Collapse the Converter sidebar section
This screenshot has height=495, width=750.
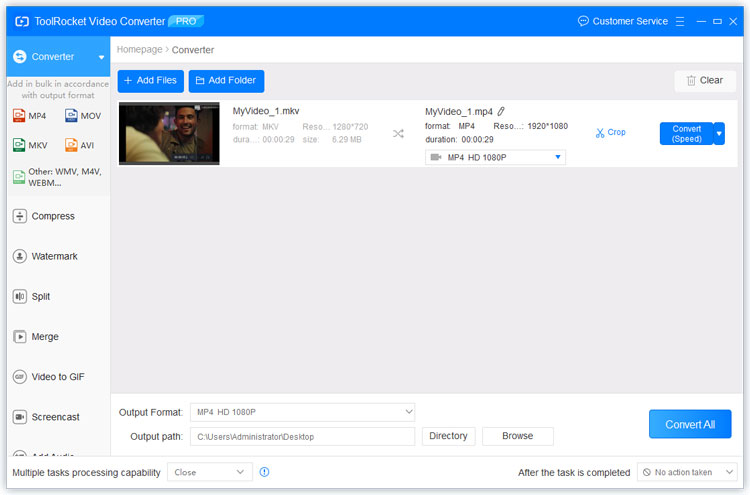click(x=101, y=57)
